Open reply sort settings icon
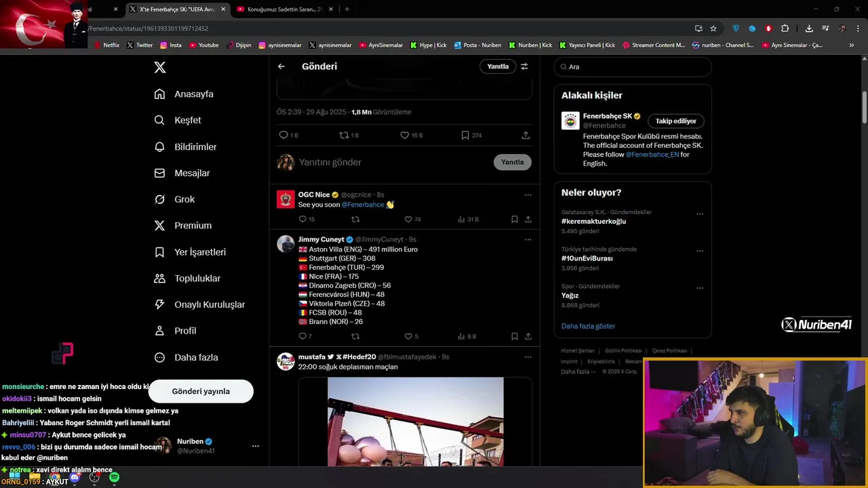The height and width of the screenshot is (488, 868). tap(524, 66)
